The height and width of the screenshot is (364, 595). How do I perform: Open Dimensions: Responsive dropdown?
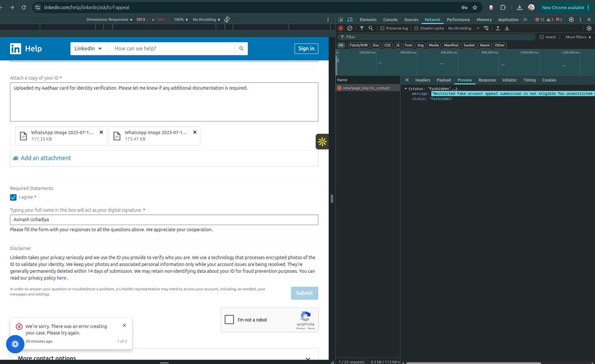pos(109,19)
